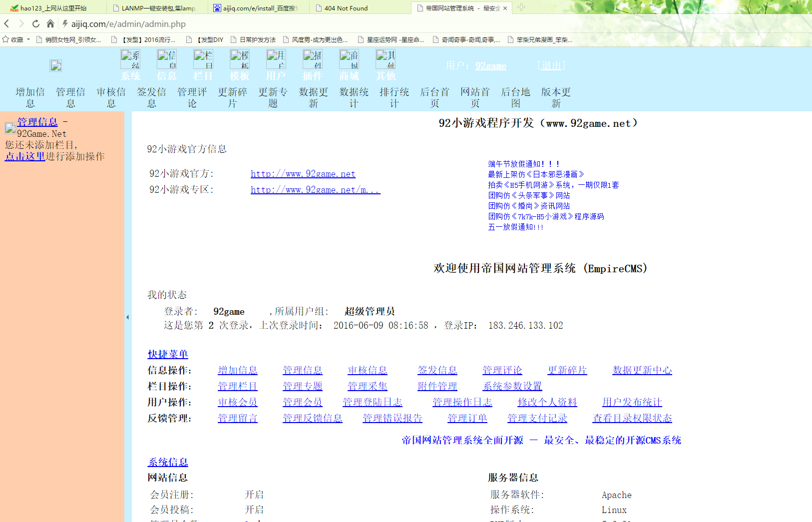The image size is (812, 522).
Task: Click the 快捷菜单 heading link
Action: [168, 354]
